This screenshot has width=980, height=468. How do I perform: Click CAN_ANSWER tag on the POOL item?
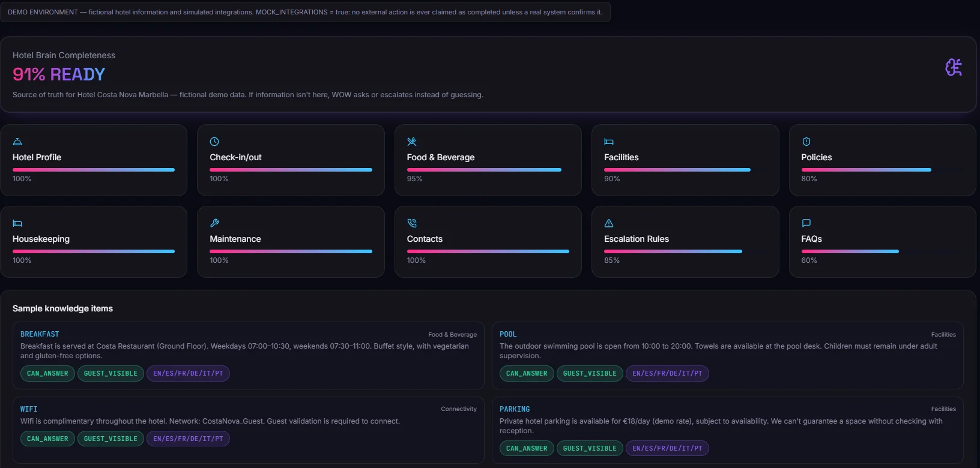coord(527,373)
